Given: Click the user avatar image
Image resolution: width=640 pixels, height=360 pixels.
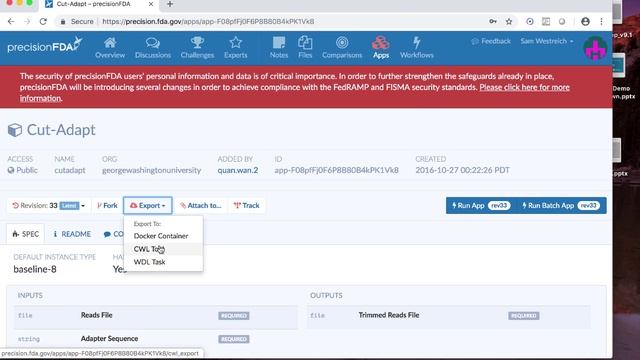Looking at the screenshot, I should pos(595,48).
